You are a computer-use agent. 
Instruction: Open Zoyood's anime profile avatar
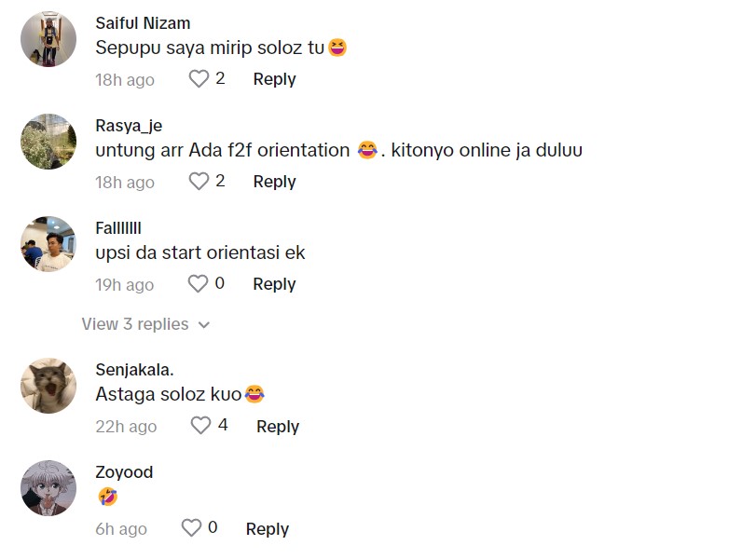point(48,488)
